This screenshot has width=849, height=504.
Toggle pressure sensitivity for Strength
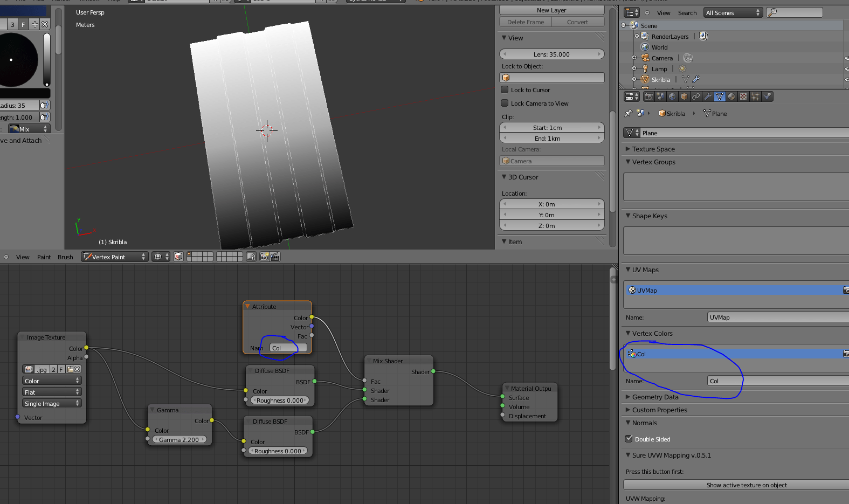tap(45, 117)
